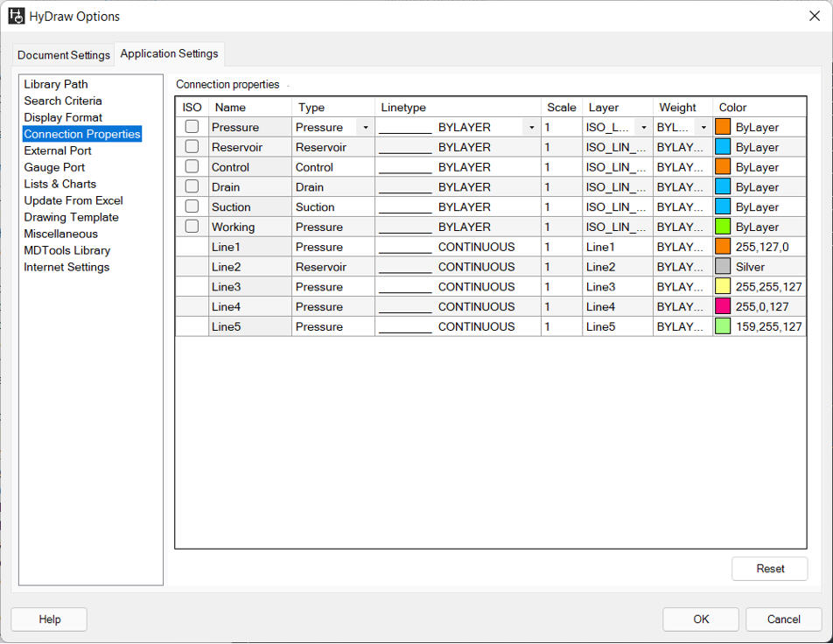Select MDTools Library option

point(66,250)
